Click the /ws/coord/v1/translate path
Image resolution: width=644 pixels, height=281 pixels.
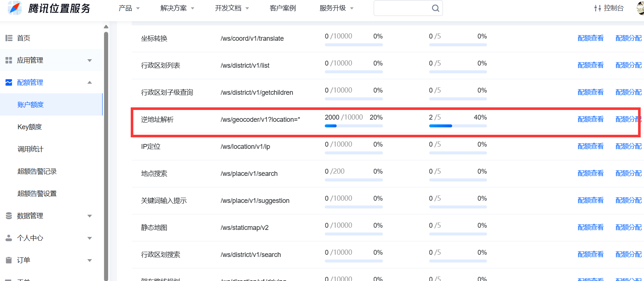252,39
